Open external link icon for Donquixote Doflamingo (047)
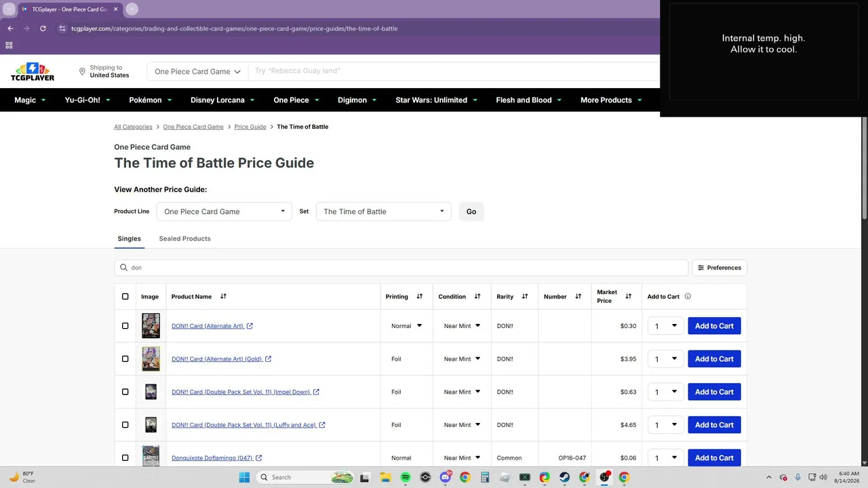Viewport: 868px width, 488px height. pyautogui.click(x=258, y=458)
